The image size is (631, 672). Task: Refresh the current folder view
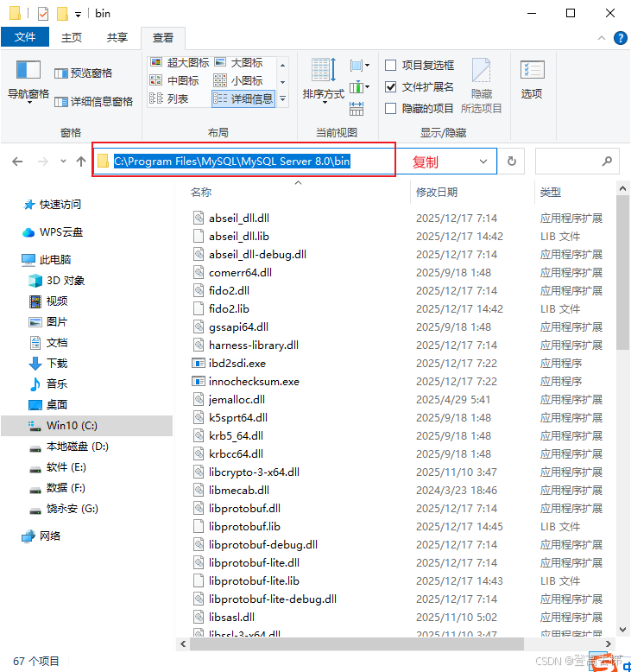click(x=512, y=162)
